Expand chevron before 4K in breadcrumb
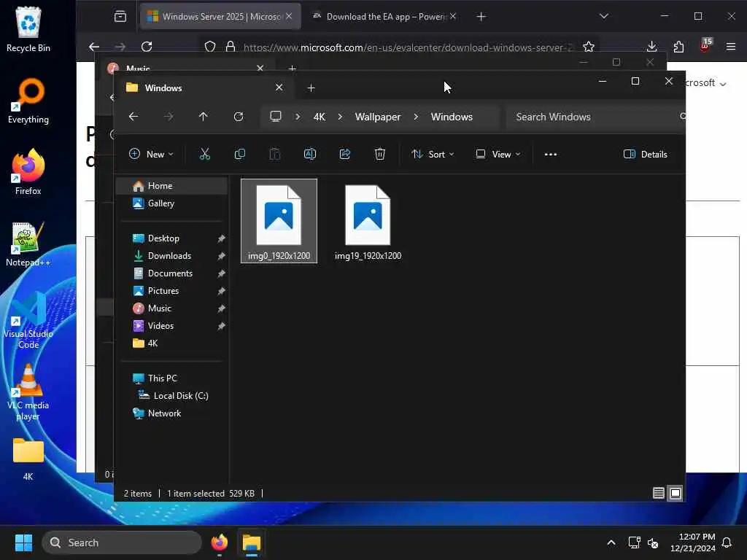The width and height of the screenshot is (747, 560). tap(298, 117)
